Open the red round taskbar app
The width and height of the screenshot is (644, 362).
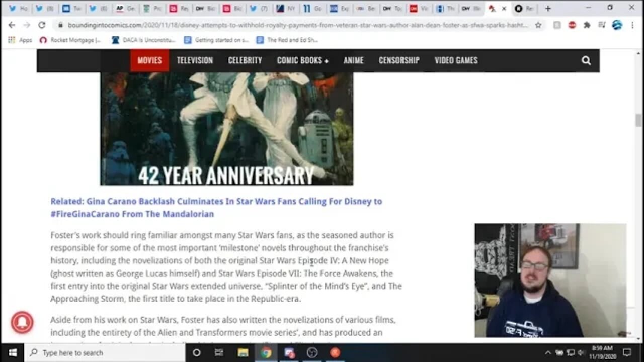pyautogui.click(x=335, y=352)
